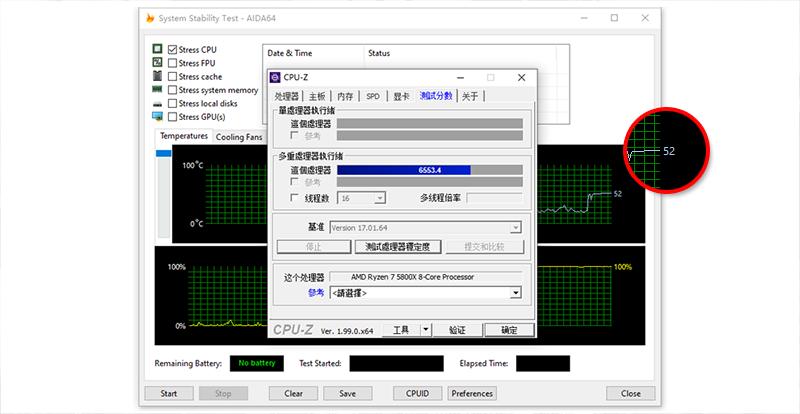Enable the Stress cache checkbox
Viewport: 800px width, 414px height.
172,77
